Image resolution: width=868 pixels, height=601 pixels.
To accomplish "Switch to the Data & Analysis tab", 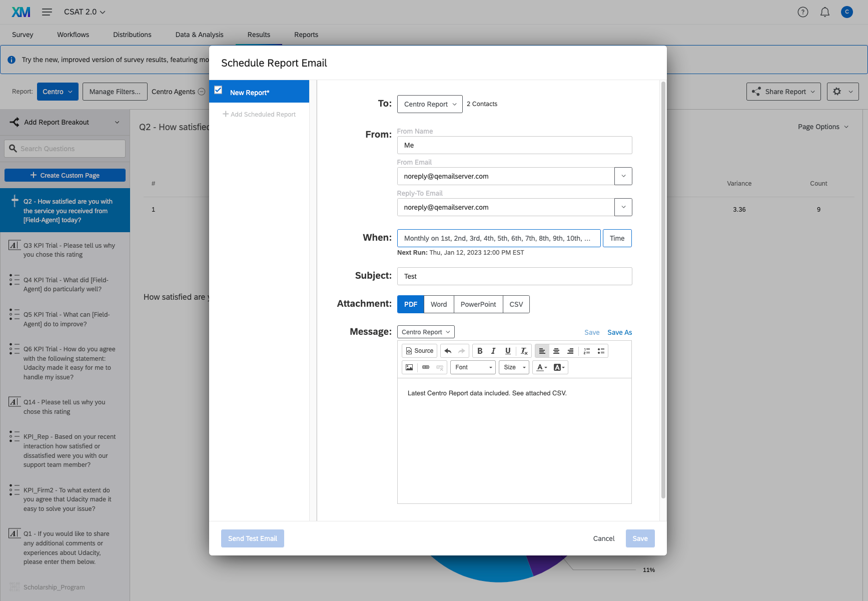I will pyautogui.click(x=199, y=35).
